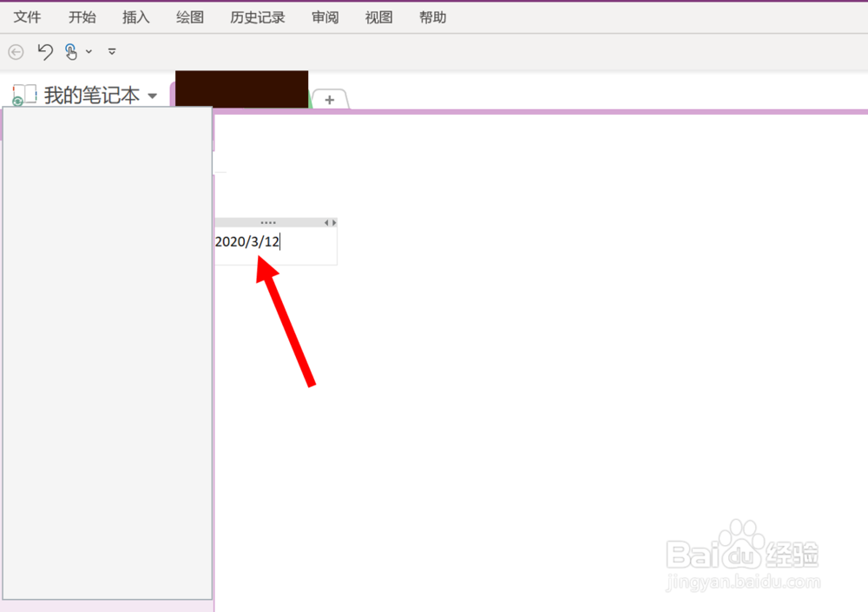Screen dimensions: 868x612
Task: Add a new section with plus tab
Action: [x=330, y=100]
